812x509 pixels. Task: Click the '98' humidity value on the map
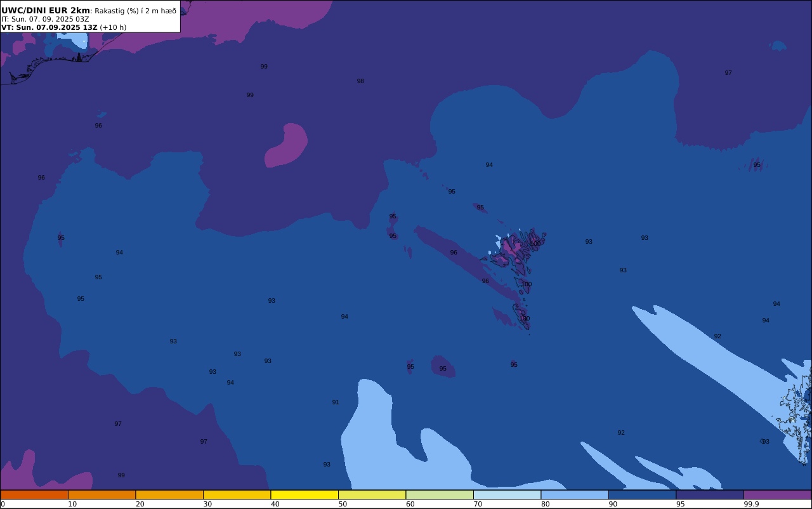pyautogui.click(x=360, y=81)
